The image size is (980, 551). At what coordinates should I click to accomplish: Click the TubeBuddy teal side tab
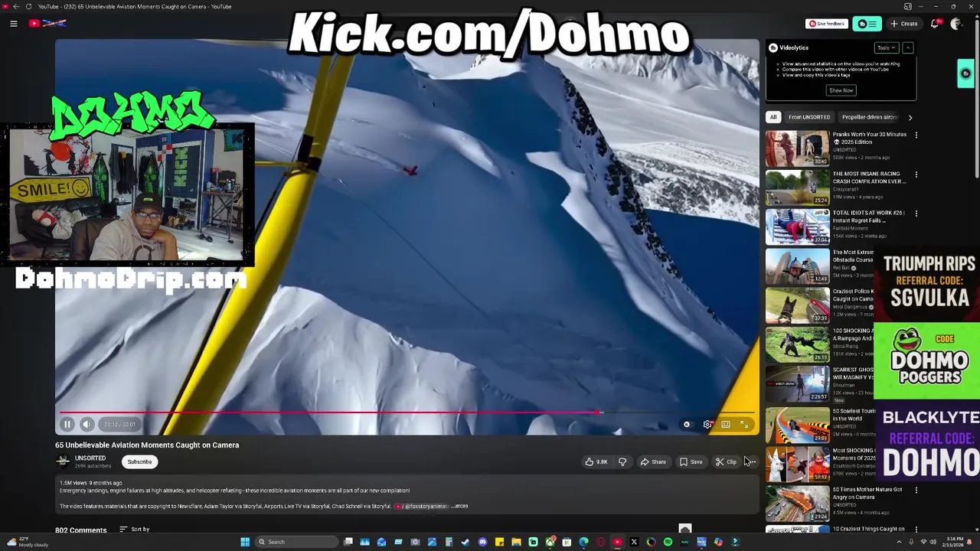tap(965, 73)
